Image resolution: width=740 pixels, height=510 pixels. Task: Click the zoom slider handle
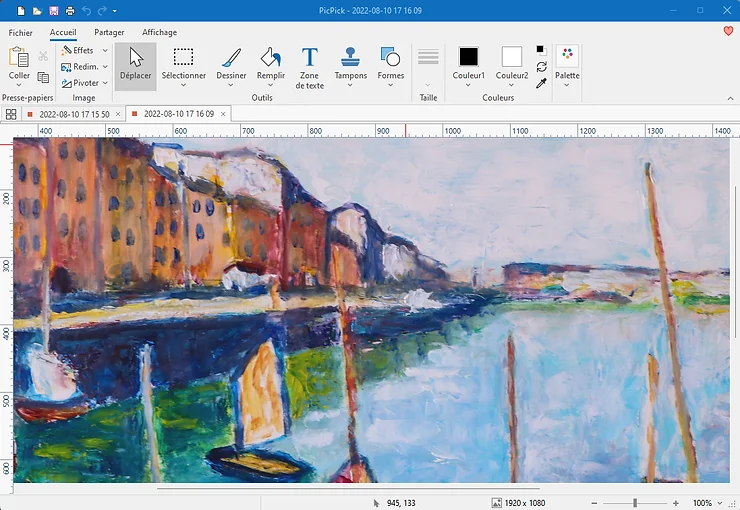[x=635, y=503]
